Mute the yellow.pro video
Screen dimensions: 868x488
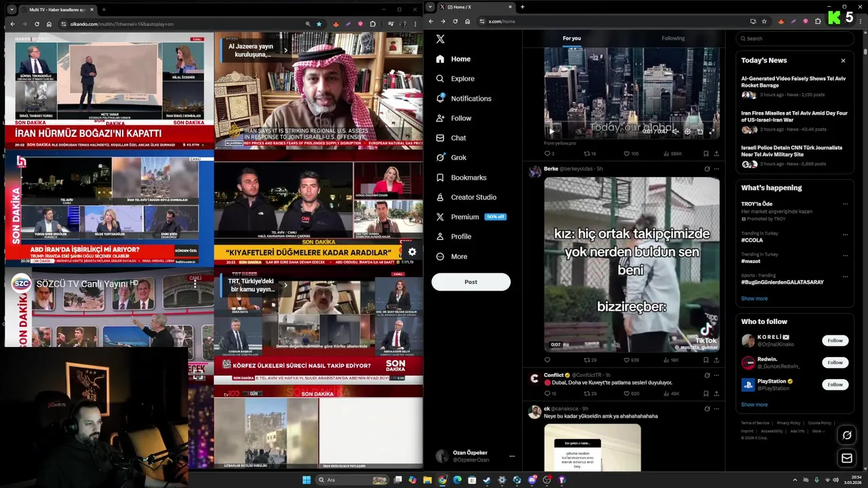675,131
